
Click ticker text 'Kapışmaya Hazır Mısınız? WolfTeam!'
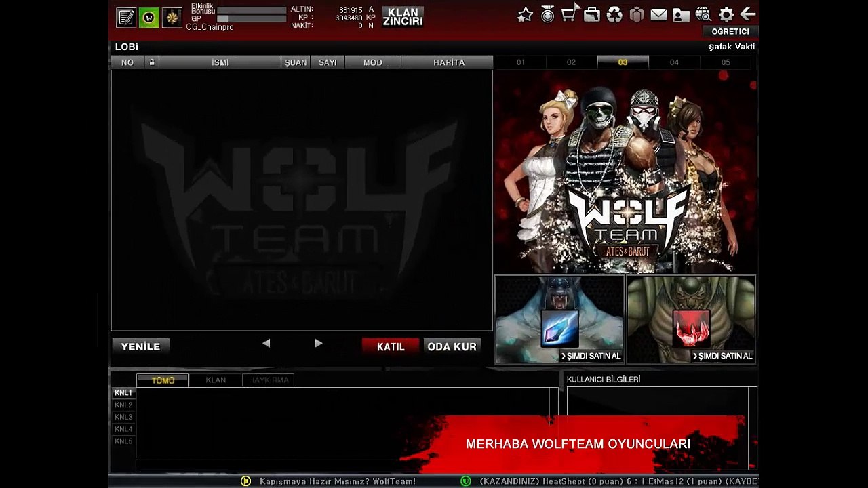tap(338, 481)
